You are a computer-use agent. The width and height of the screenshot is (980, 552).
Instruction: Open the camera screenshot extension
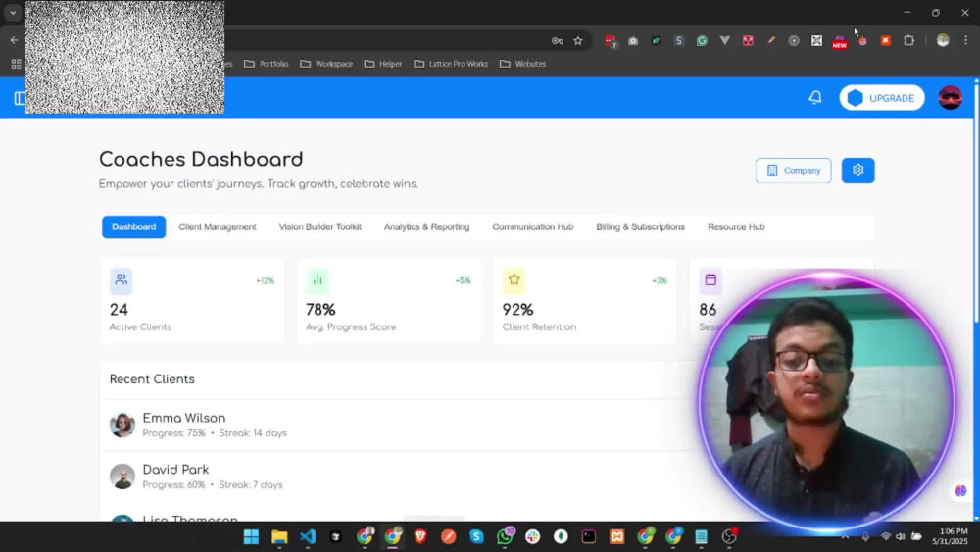coord(633,40)
